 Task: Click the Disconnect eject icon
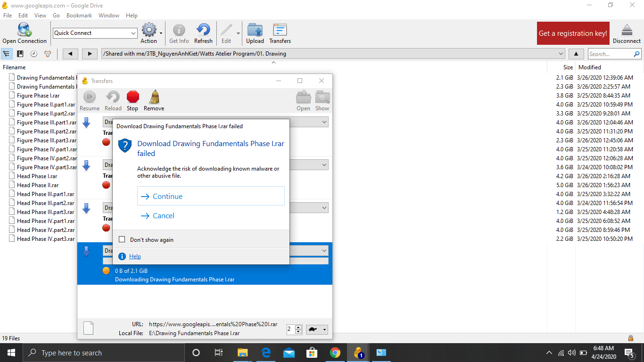tap(627, 30)
